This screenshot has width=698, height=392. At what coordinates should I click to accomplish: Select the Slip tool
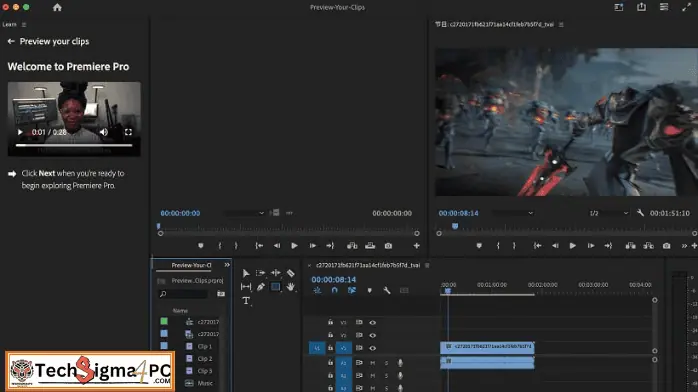(x=246, y=287)
